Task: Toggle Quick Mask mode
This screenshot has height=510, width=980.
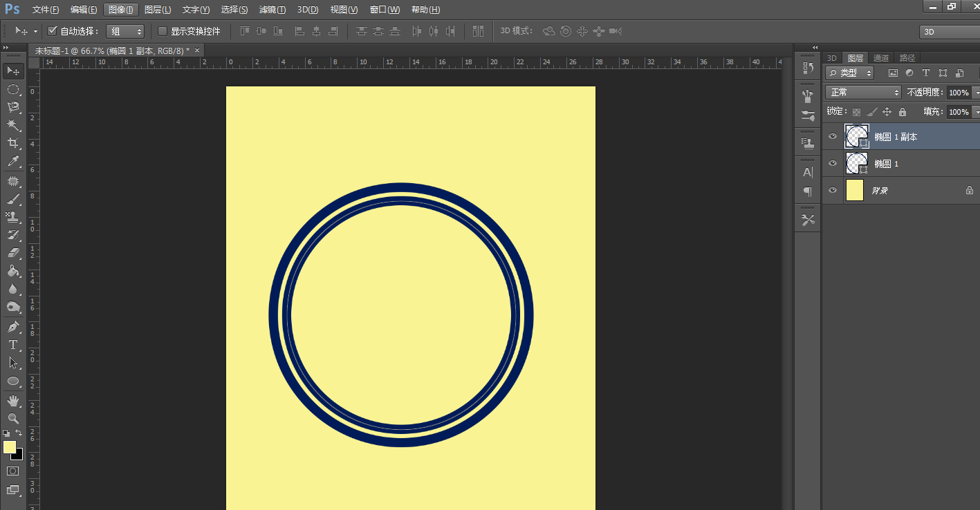Action: pos(12,471)
